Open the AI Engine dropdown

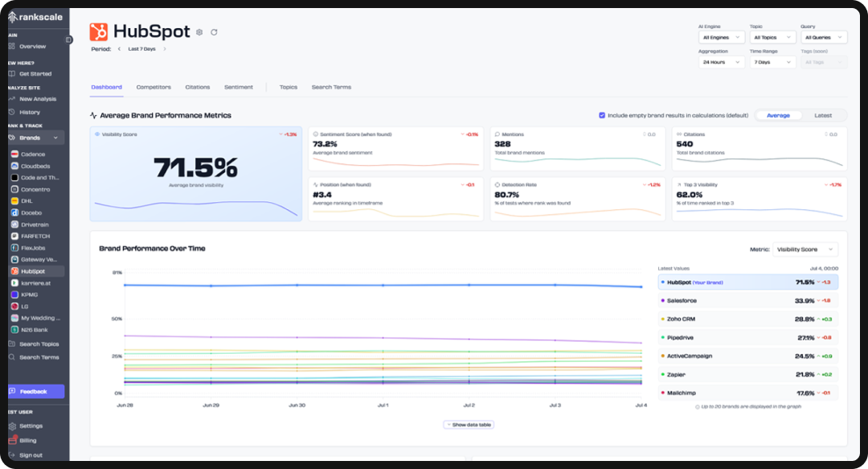tap(720, 36)
